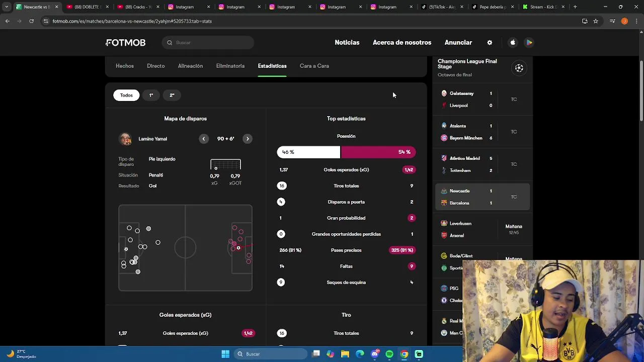Image resolution: width=644 pixels, height=362 pixels.
Task: Go back with the browser back arrow
Action: pyautogui.click(x=8, y=21)
